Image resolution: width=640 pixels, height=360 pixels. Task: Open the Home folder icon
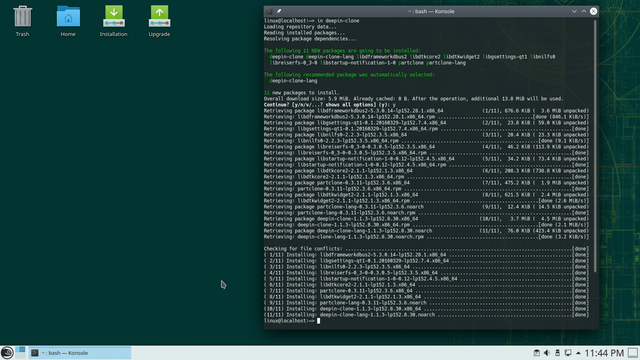click(x=68, y=21)
